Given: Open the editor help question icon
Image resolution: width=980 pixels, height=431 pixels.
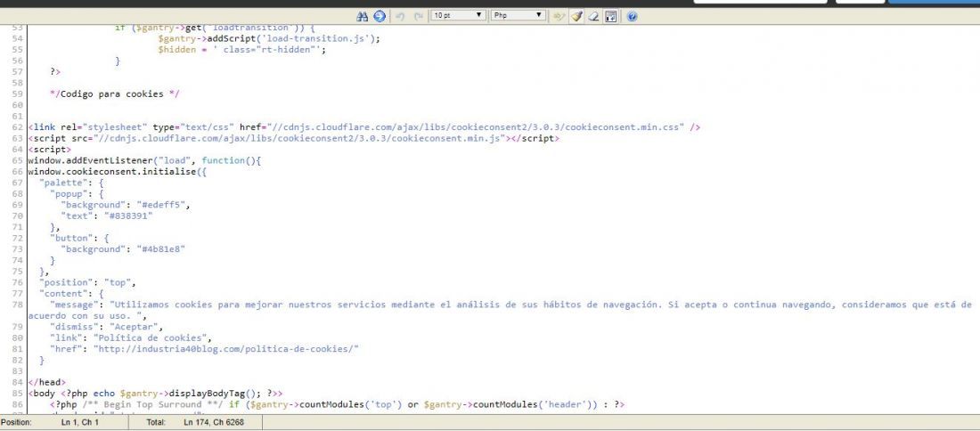Looking at the screenshot, I should pos(632,16).
